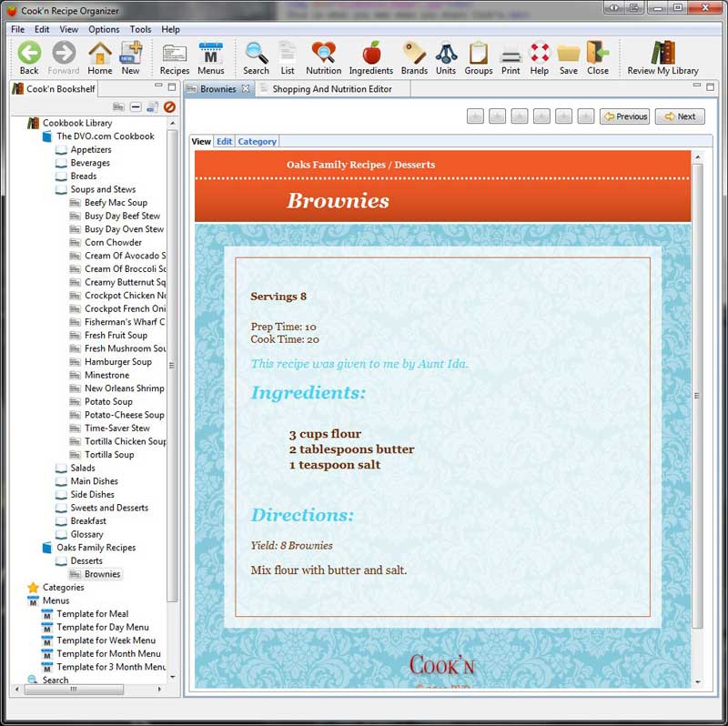The width and height of the screenshot is (728, 726).
Task: Switch to the recipe Category tab
Action: click(258, 141)
